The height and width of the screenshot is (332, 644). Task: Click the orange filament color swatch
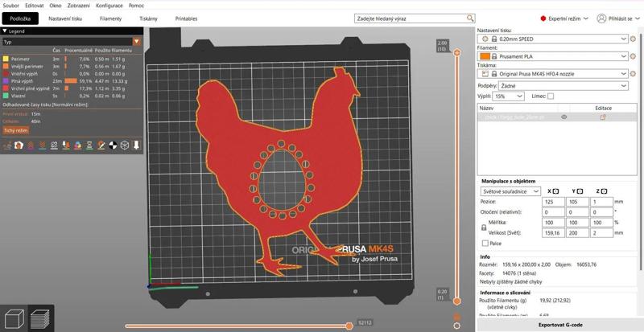[485, 56]
